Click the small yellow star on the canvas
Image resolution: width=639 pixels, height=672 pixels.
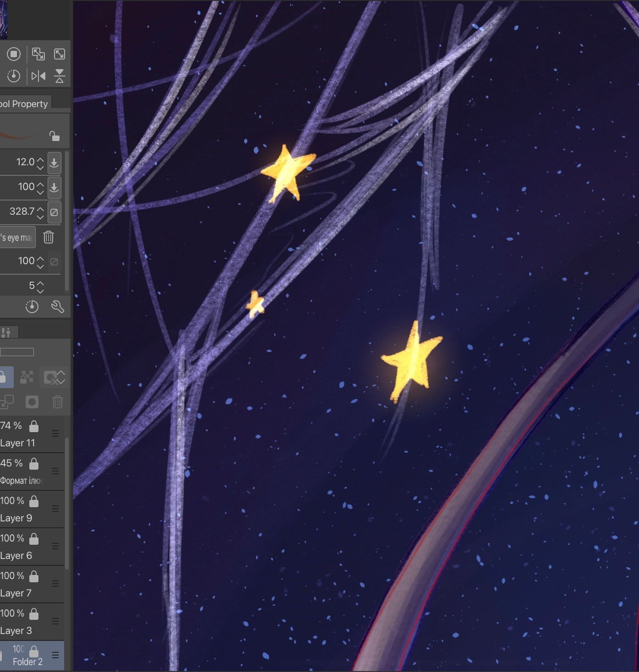tap(255, 304)
